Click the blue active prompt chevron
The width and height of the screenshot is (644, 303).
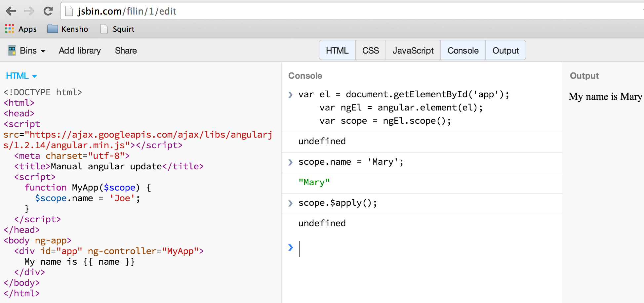[291, 247]
